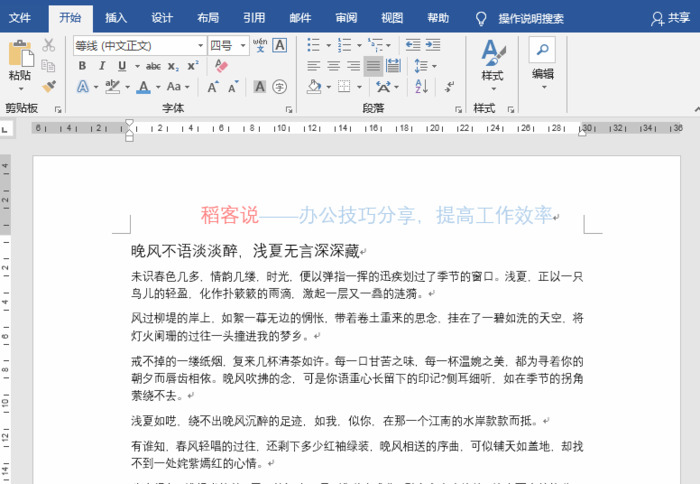Click the heading 晚风不语淡淡醉
Image resolution: width=700 pixels, height=484 pixels.
point(184,251)
